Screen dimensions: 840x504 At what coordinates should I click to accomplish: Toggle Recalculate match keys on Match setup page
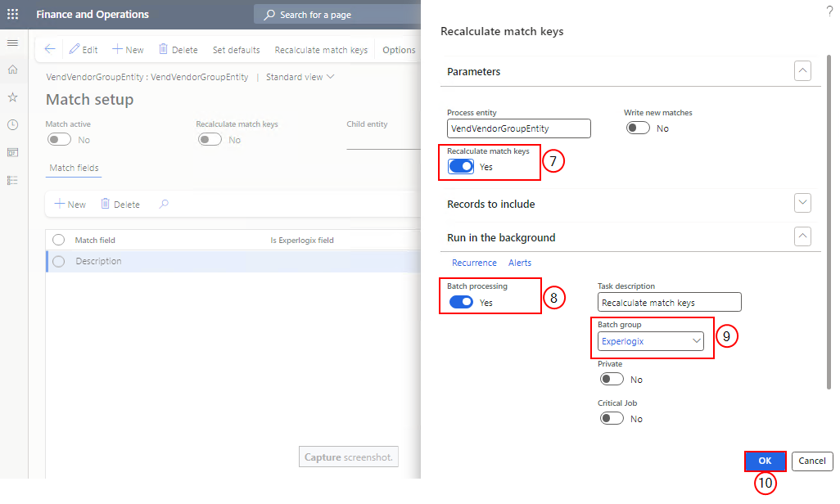(x=210, y=140)
